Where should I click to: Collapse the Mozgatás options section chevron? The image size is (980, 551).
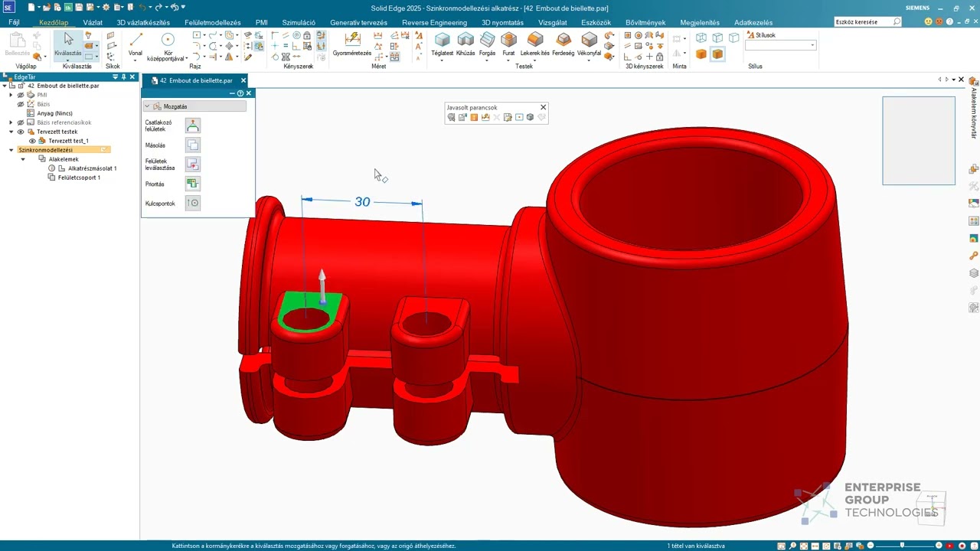click(x=147, y=106)
